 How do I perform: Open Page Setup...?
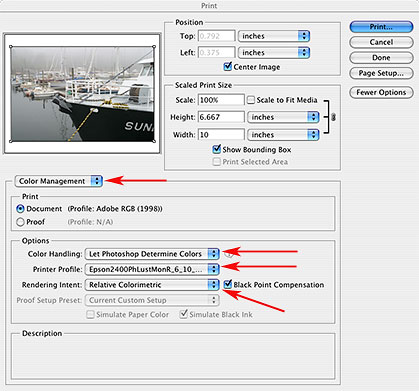(381, 73)
